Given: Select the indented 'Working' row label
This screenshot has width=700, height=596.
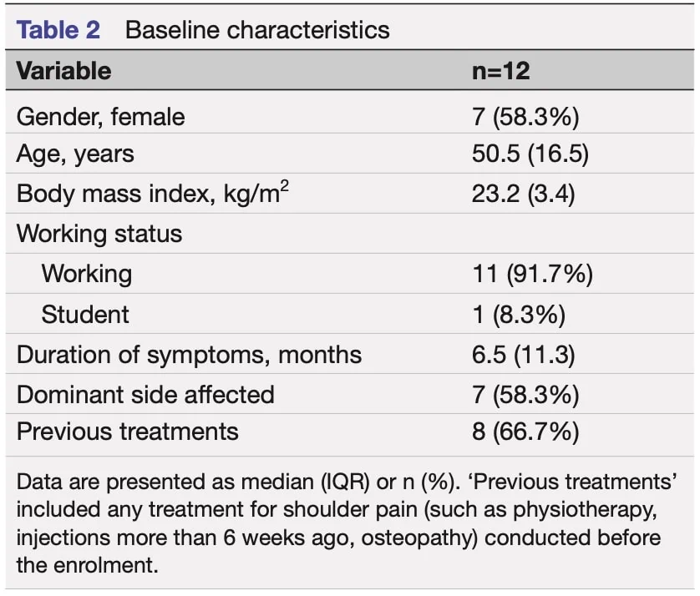Looking at the screenshot, I should pos(87,274).
